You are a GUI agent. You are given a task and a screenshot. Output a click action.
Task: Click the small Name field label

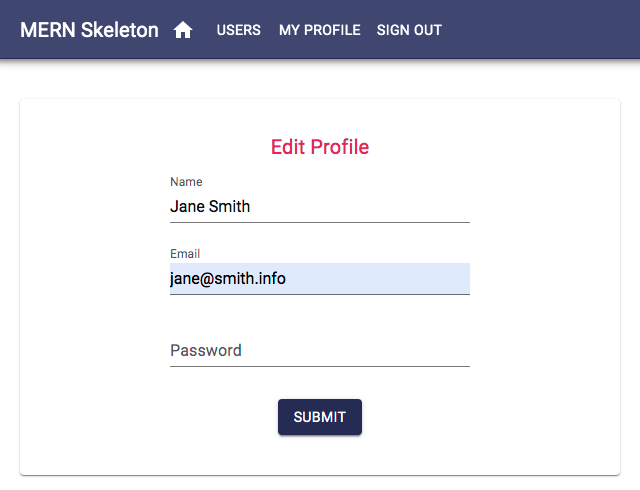pyautogui.click(x=186, y=182)
